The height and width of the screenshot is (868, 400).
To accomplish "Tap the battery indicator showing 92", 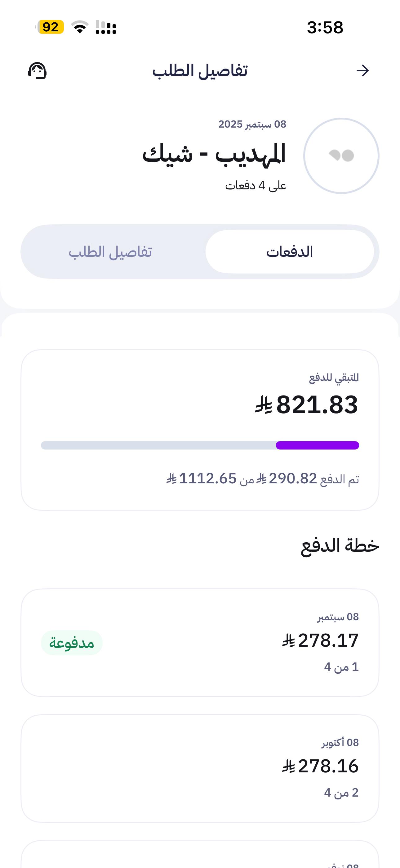I will point(50,27).
